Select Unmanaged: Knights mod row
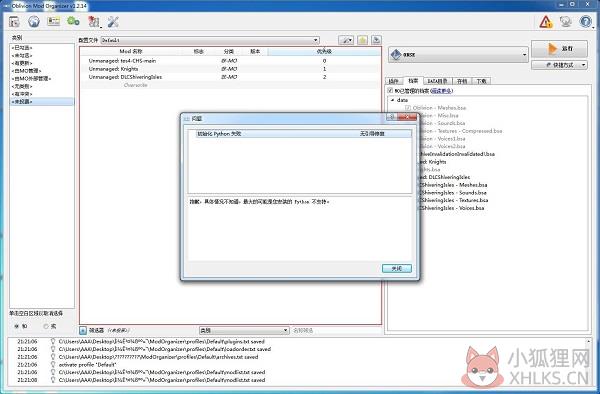The height and width of the screenshot is (394, 600). (x=231, y=69)
